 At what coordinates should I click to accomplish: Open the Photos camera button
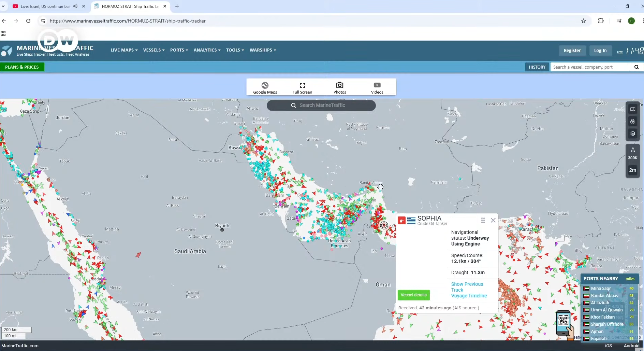pos(340,87)
